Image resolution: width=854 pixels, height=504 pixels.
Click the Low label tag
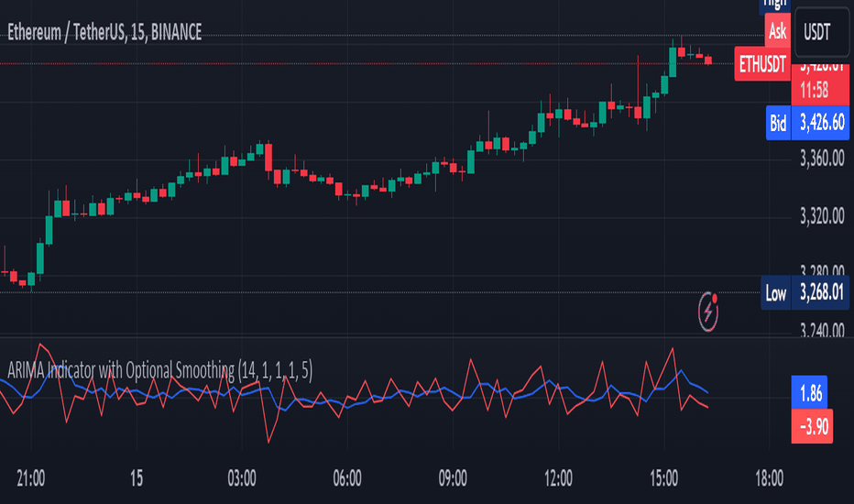775,293
